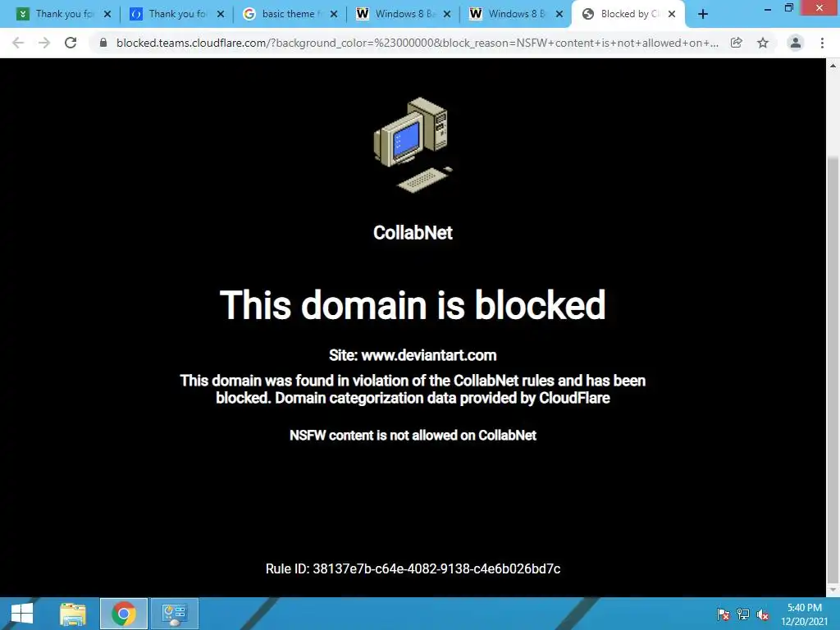Reload the blocked page

[71, 43]
